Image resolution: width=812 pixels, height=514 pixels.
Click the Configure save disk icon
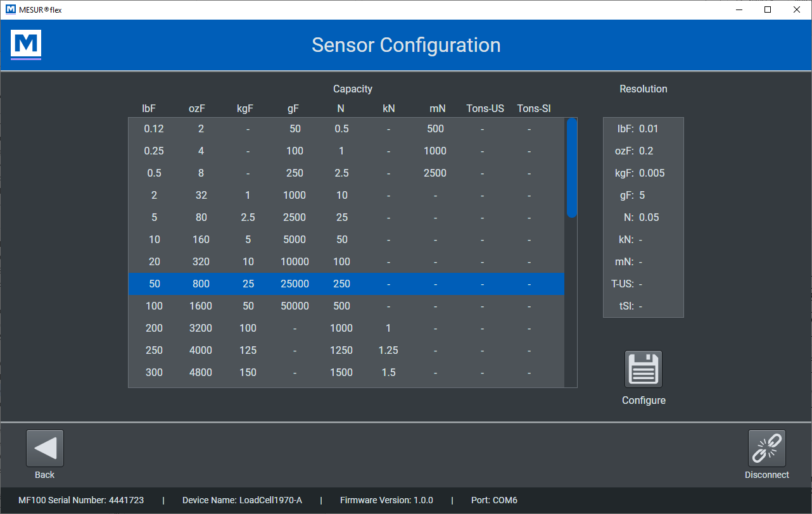644,369
